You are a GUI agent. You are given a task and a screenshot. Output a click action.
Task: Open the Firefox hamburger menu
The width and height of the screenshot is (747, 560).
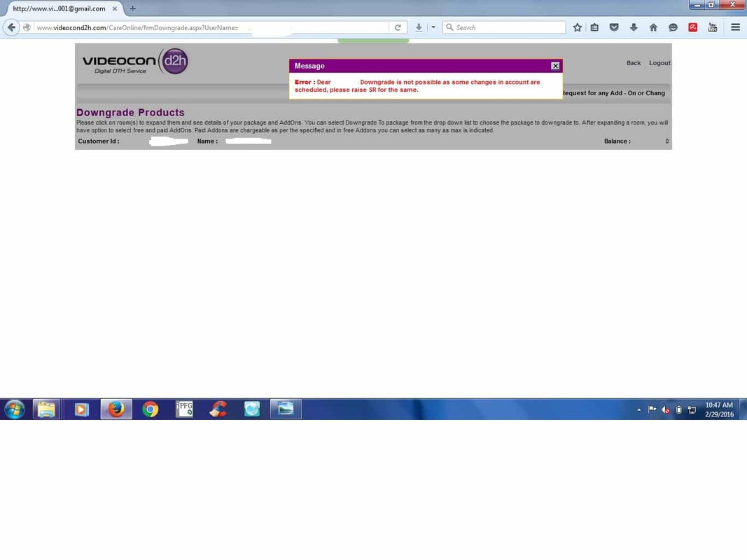tap(736, 27)
